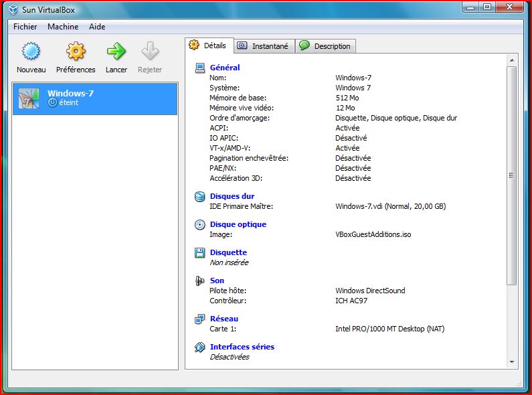532x395 pixels.
Task: Open the Disque optique settings link
Action: [x=238, y=224]
